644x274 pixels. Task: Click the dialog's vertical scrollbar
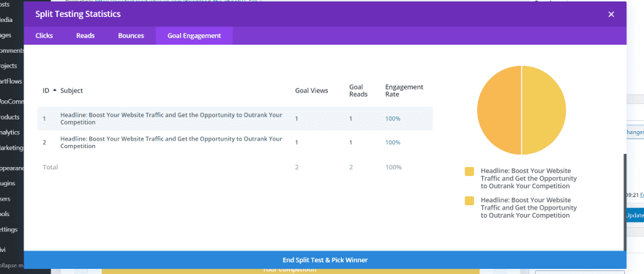(x=625, y=201)
